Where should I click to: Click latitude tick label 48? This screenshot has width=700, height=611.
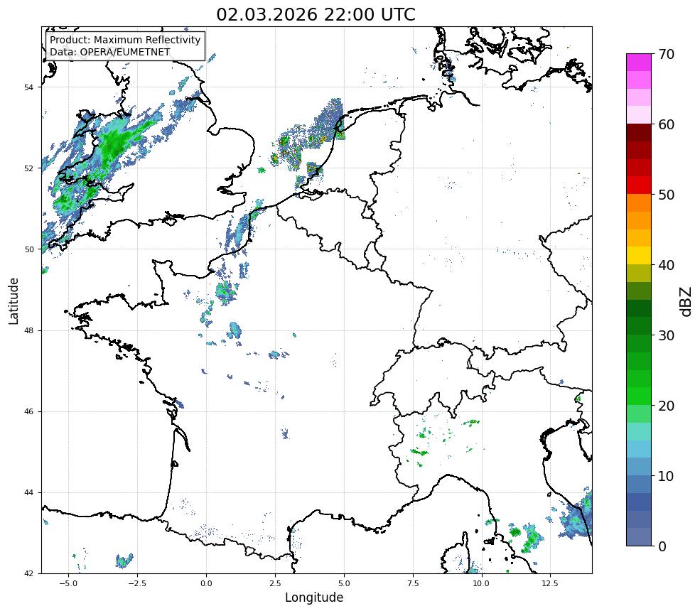coord(29,330)
